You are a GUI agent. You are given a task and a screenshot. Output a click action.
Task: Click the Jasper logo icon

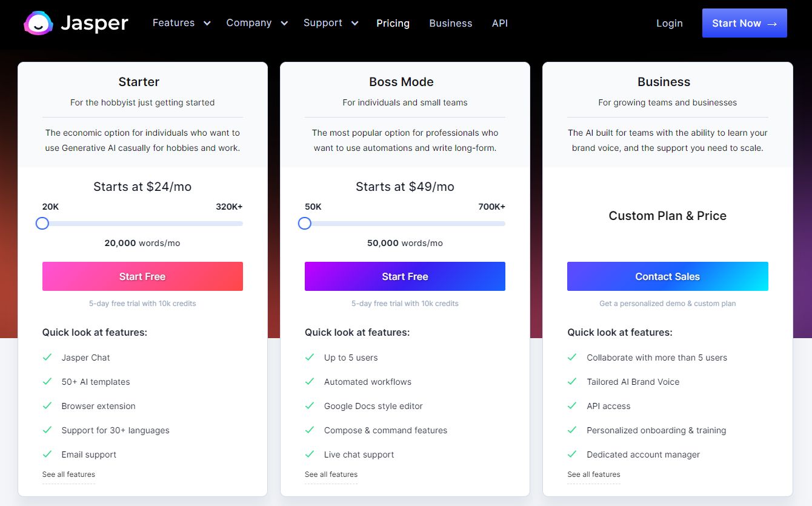(38, 23)
